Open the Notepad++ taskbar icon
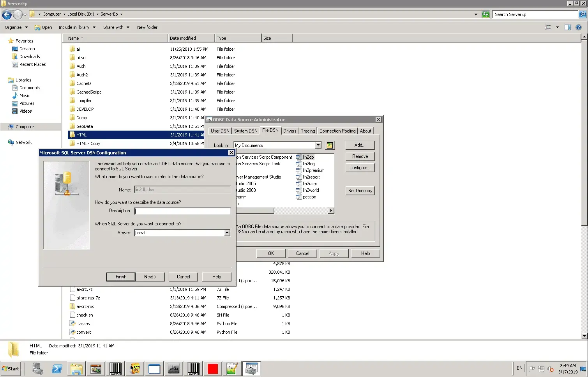This screenshot has width=588, height=377. click(x=232, y=368)
